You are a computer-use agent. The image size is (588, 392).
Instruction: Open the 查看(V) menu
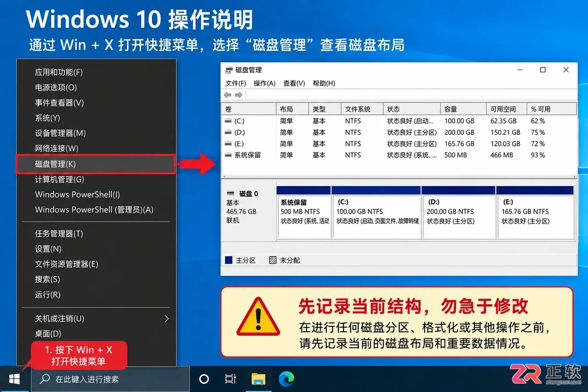[x=294, y=83]
